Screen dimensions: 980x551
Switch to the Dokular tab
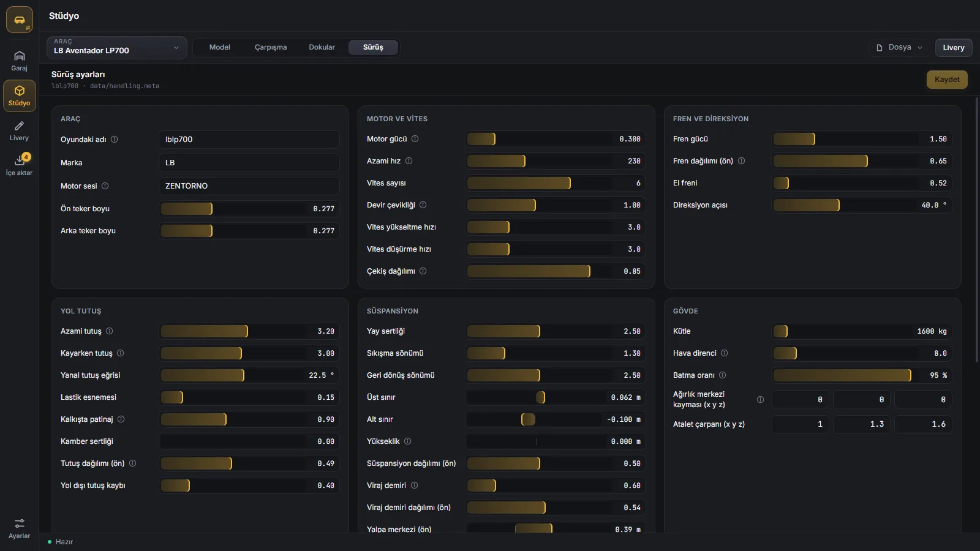pyautogui.click(x=322, y=48)
